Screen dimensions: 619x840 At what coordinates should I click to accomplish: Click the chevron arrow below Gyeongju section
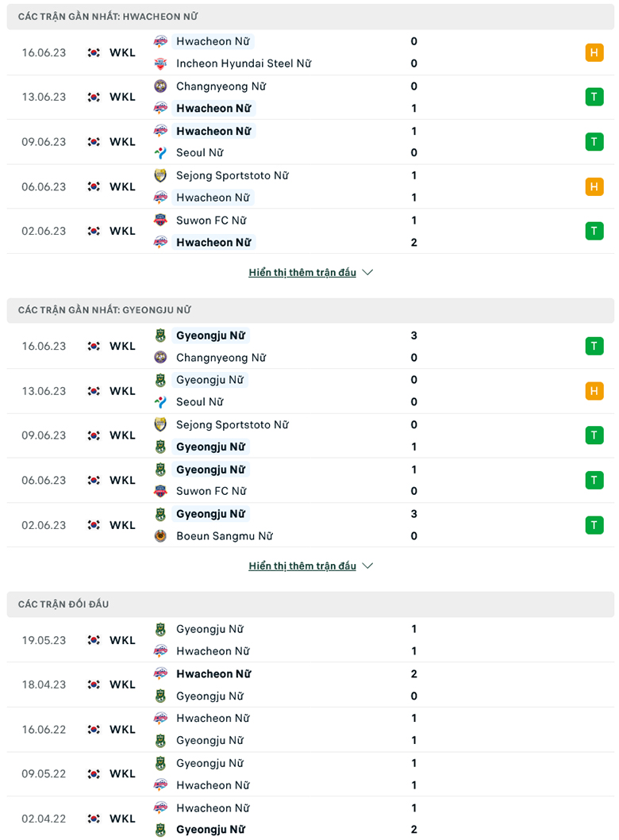click(367, 566)
